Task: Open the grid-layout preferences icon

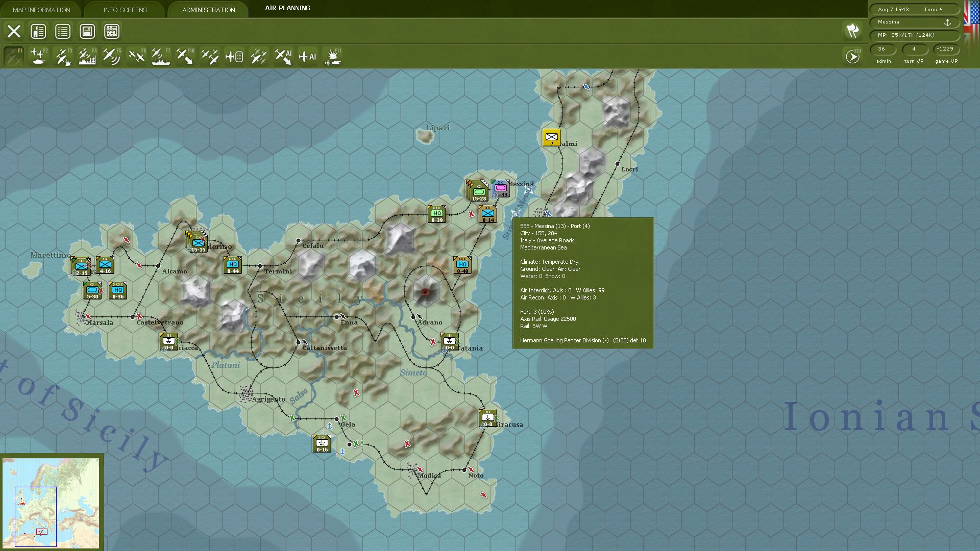Action: [x=112, y=32]
